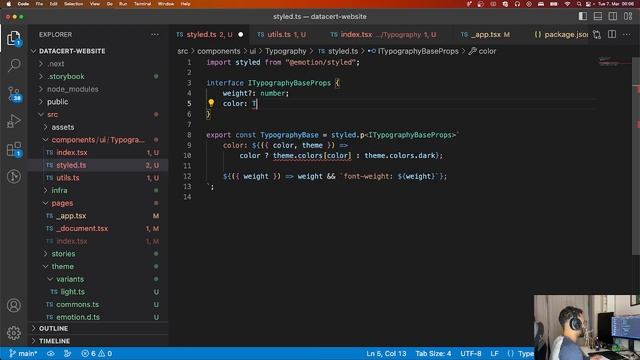Expand the .next folder

pos(56,64)
